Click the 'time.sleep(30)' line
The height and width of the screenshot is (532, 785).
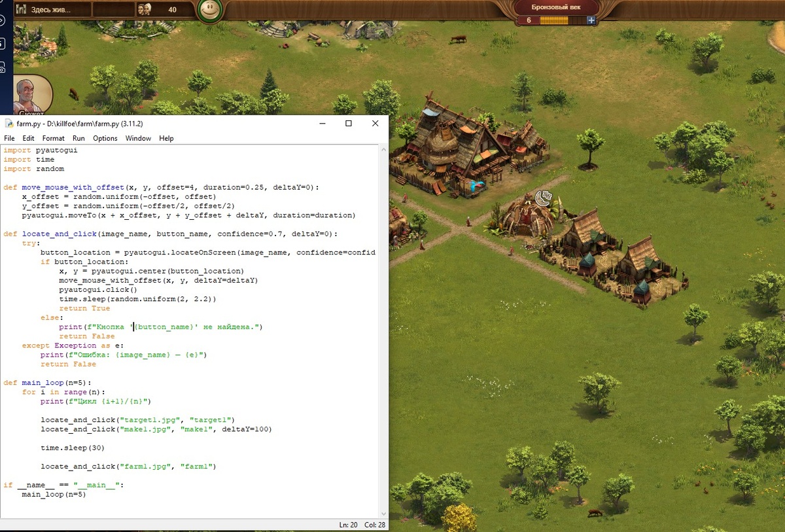73,448
